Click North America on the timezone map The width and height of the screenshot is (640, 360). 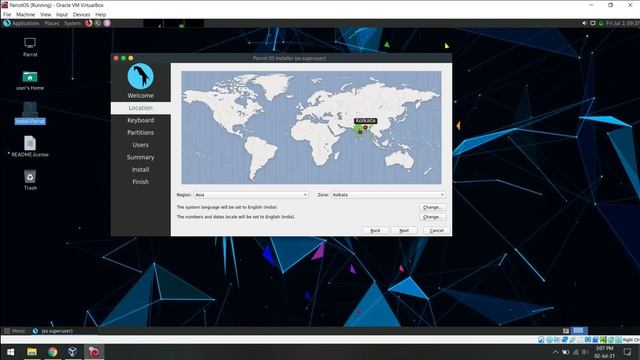coord(229,106)
